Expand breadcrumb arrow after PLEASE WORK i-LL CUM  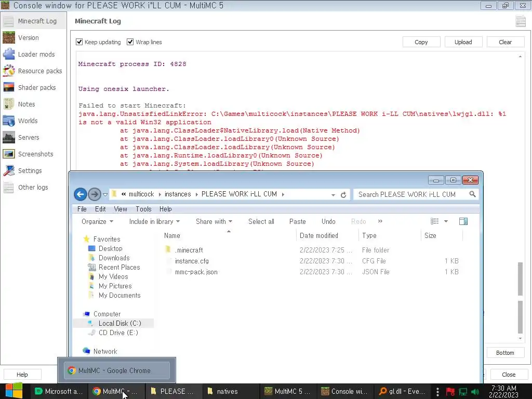coord(283,194)
